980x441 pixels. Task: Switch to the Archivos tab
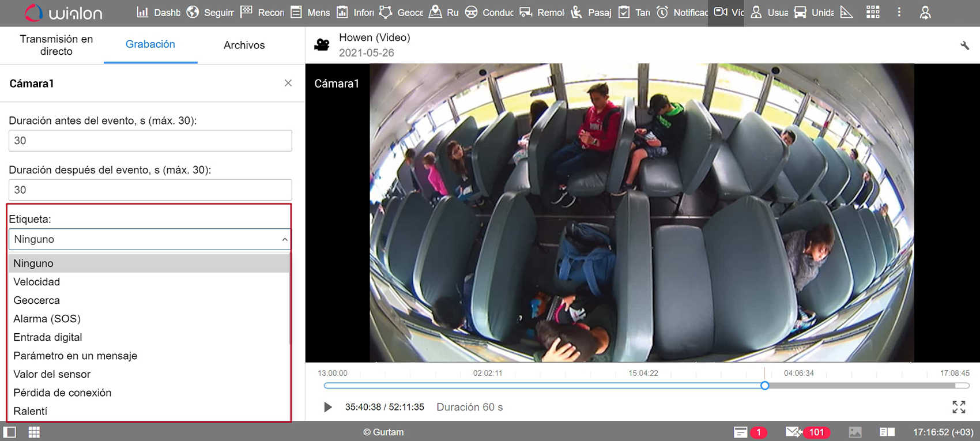click(x=244, y=45)
